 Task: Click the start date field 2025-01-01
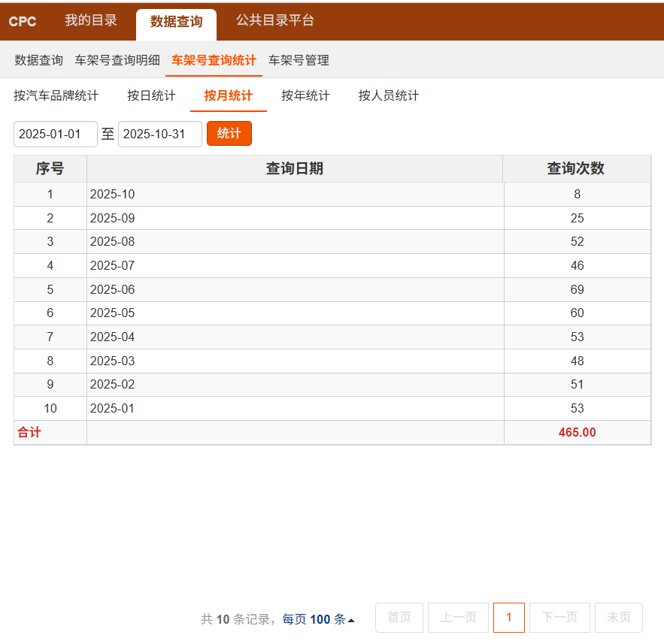coord(56,134)
